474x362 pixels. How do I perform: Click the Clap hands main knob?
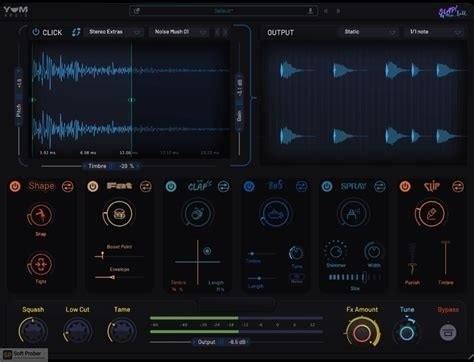pos(197,214)
